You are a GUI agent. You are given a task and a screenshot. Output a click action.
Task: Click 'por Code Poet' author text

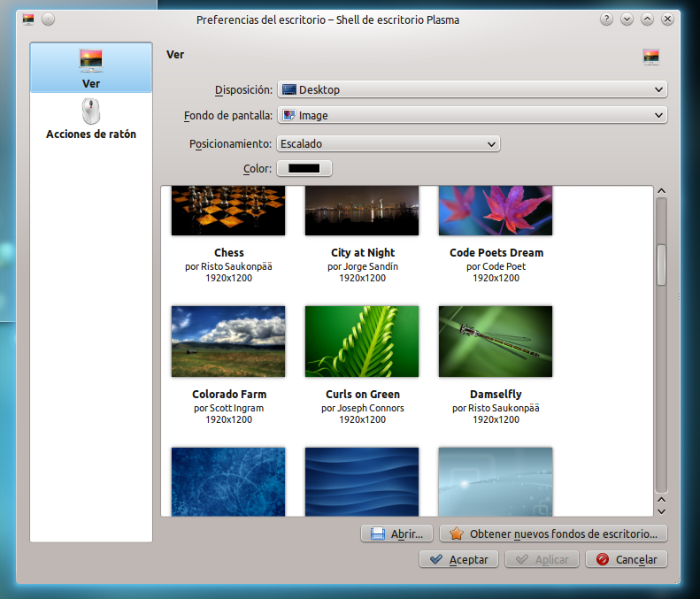click(x=496, y=266)
